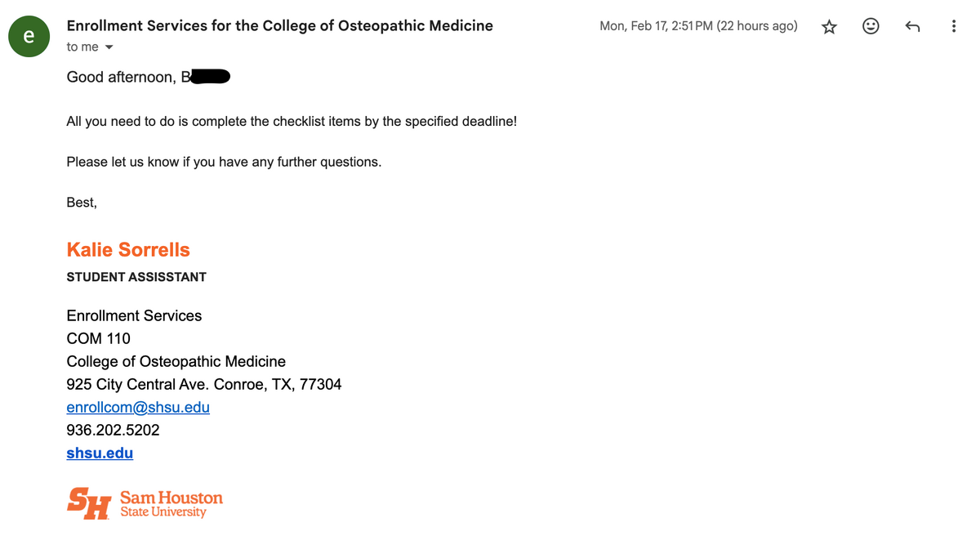Viewport: 980px width, 545px height.
Task: Click the Reply arrow icon
Action: (x=912, y=27)
